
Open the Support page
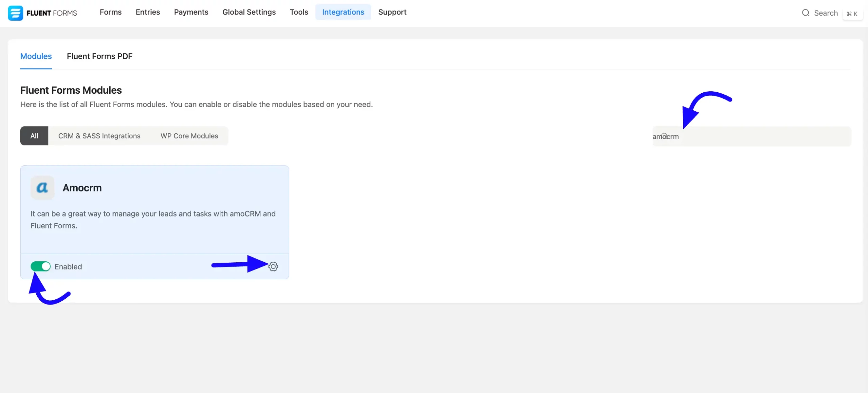pos(392,12)
